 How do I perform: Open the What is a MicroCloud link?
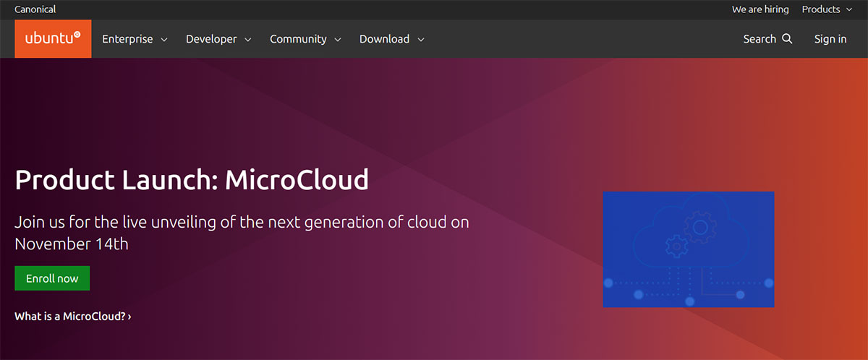point(73,316)
